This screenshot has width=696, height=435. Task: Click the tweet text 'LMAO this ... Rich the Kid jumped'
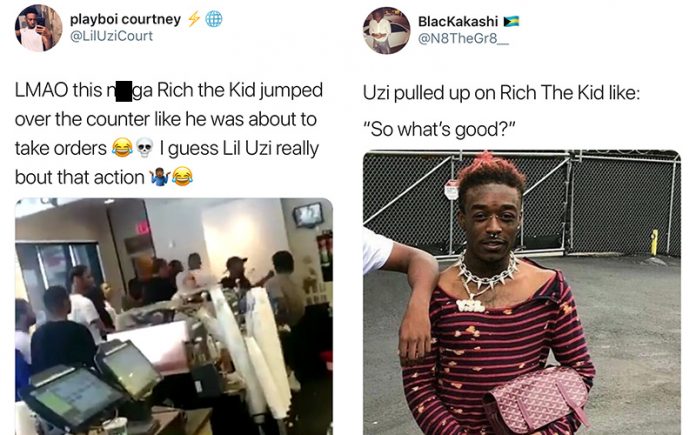(x=169, y=90)
